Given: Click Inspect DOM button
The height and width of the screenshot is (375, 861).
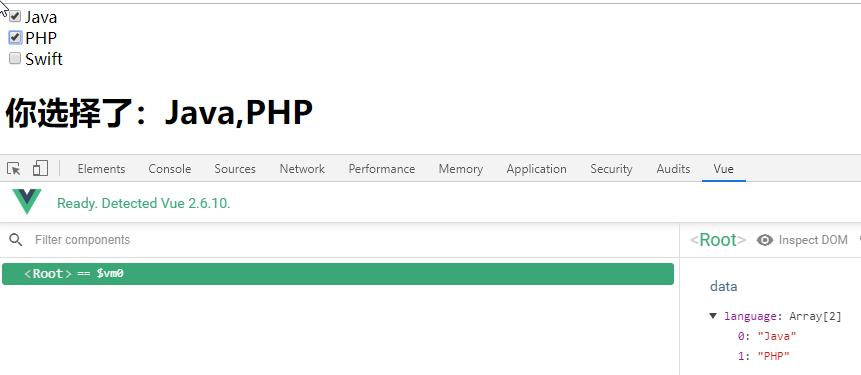Looking at the screenshot, I should coord(802,240).
